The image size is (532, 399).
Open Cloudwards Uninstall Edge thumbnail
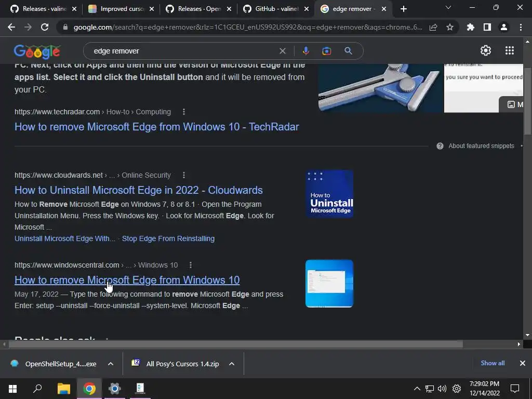click(329, 194)
